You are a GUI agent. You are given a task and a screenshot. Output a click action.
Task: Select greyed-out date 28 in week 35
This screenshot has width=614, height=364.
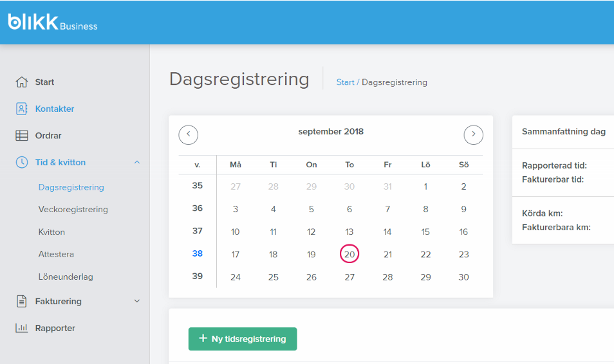[x=274, y=187]
